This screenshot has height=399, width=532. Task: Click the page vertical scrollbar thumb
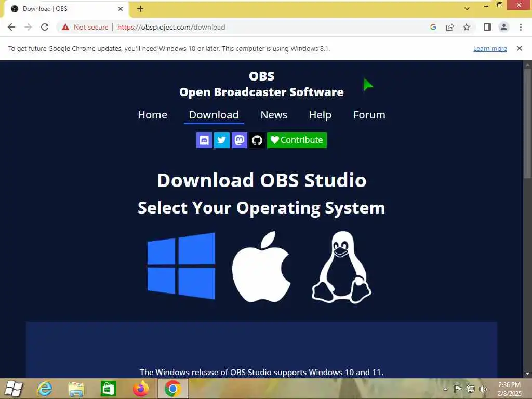point(528,124)
